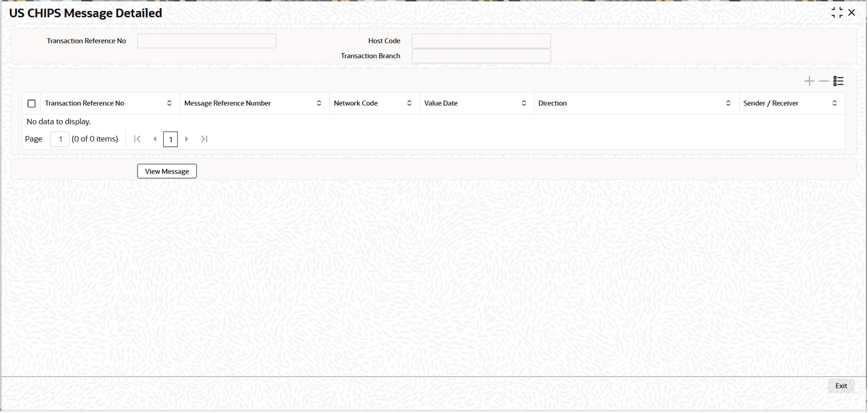Sort by Transaction Reference No column
The image size is (868, 413).
[x=169, y=104]
